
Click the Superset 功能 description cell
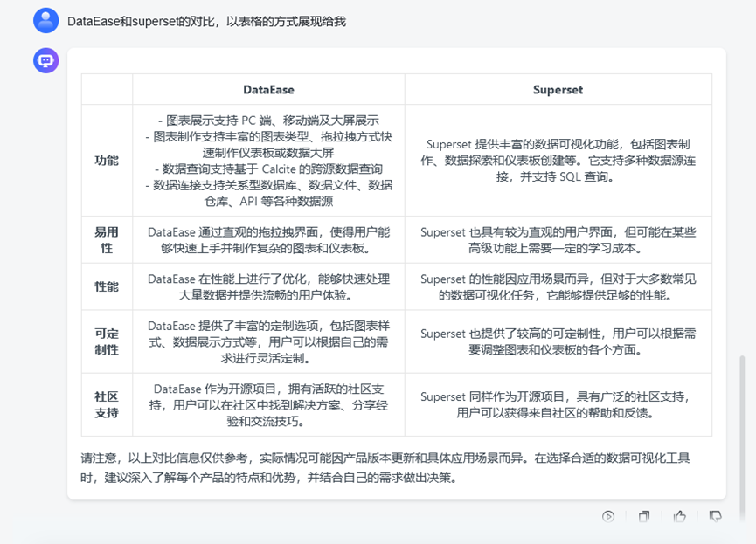pyautogui.click(x=558, y=161)
